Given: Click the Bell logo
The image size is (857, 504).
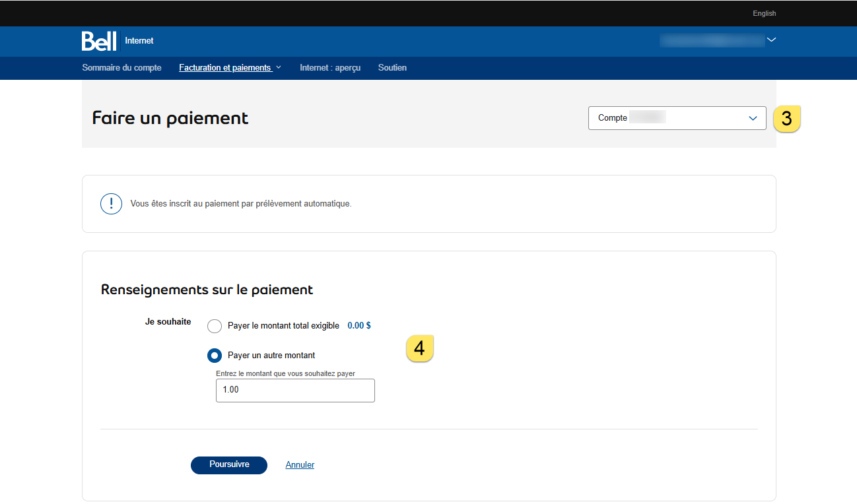Looking at the screenshot, I should pos(98,41).
